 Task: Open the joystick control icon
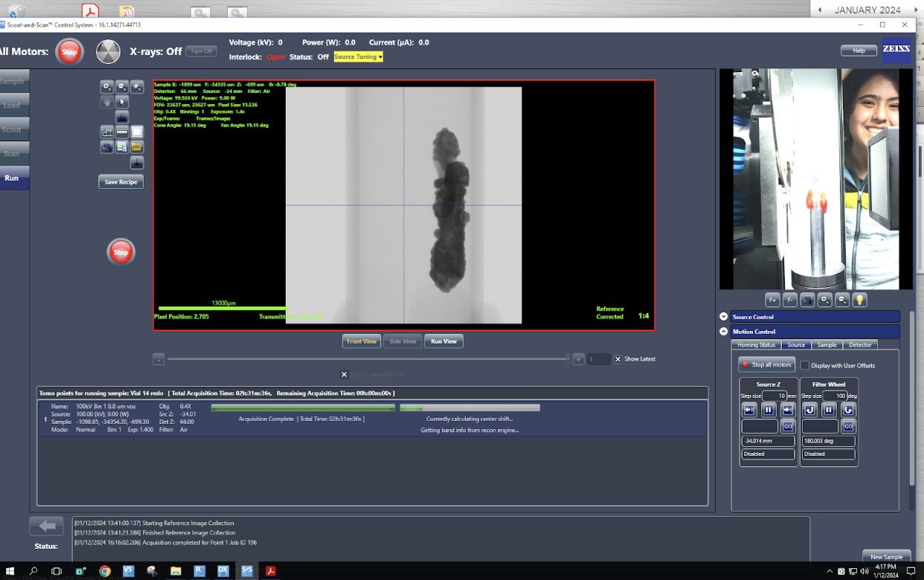137,163
